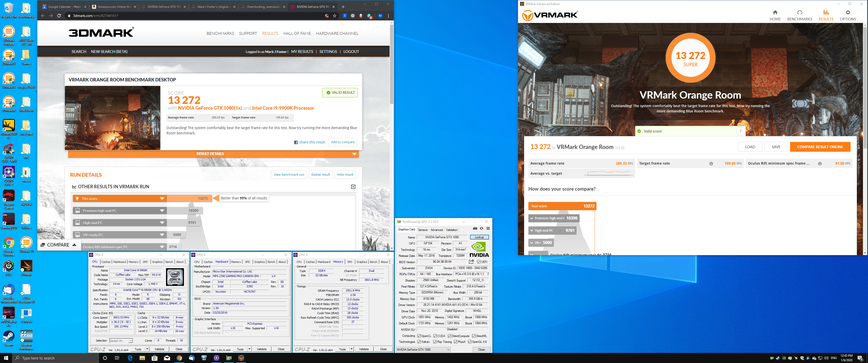The height and width of the screenshot is (363, 868).
Task: Click GPU-Z screenshot camera icon
Action: (x=475, y=228)
